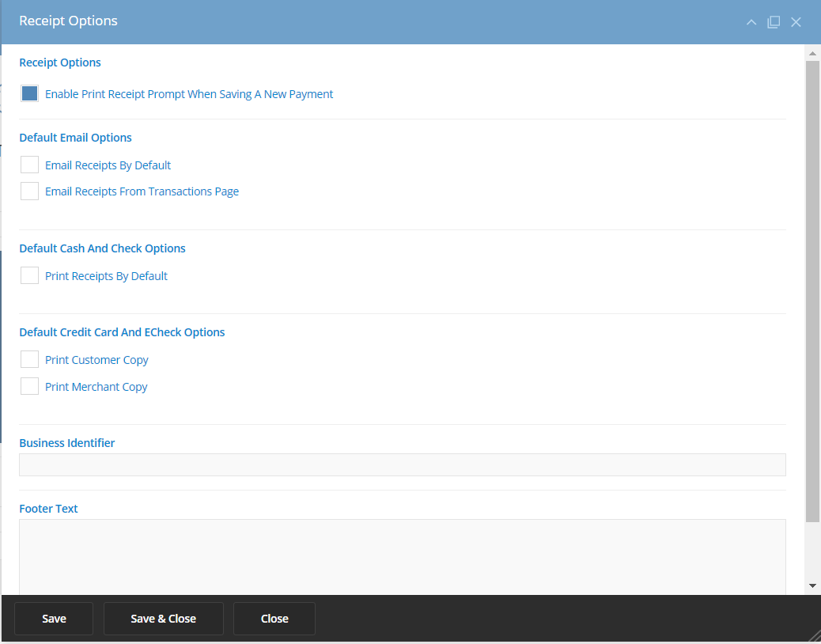The height and width of the screenshot is (644, 821).
Task: Enable Print Receipts By Default
Action: click(29, 275)
